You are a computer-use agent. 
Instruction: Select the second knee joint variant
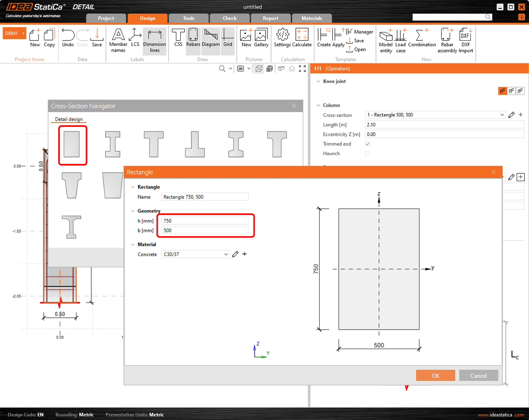[x=511, y=91]
